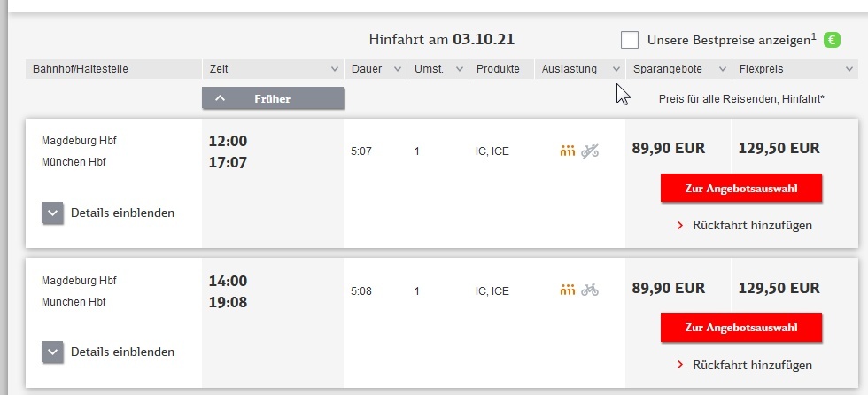The width and height of the screenshot is (868, 395).
Task: Click Zur Angebotsauswahl for 14:00 train
Action: click(741, 328)
